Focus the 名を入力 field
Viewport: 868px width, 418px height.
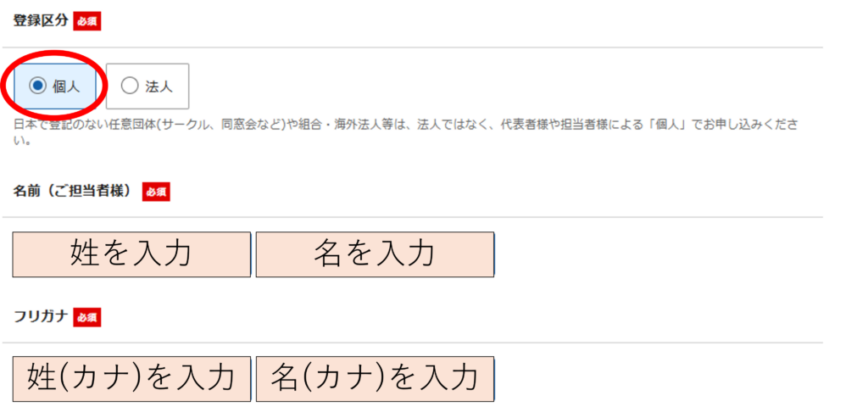[x=375, y=254]
